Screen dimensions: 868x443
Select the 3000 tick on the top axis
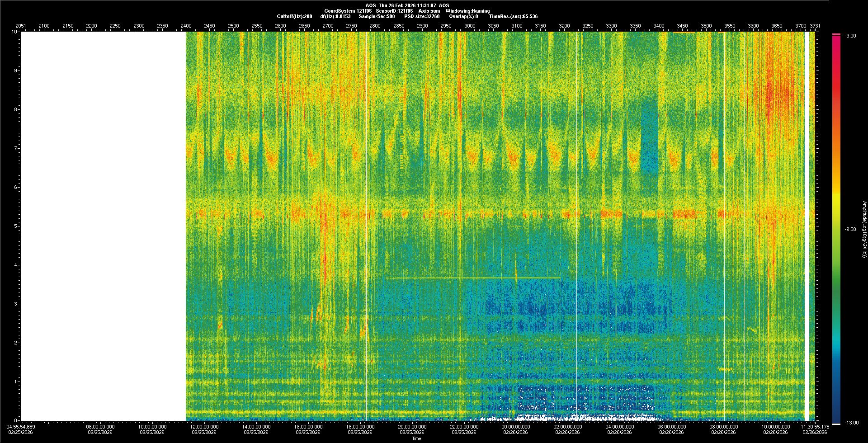coord(470,26)
